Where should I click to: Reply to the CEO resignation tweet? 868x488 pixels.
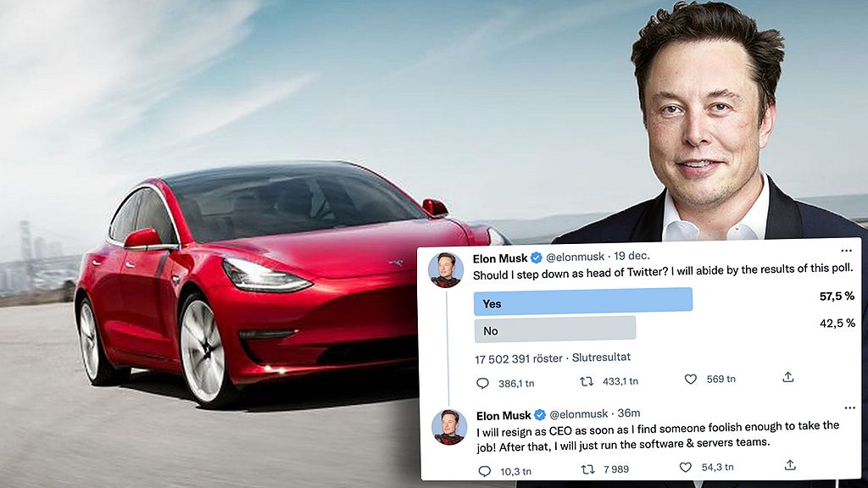click(x=484, y=471)
